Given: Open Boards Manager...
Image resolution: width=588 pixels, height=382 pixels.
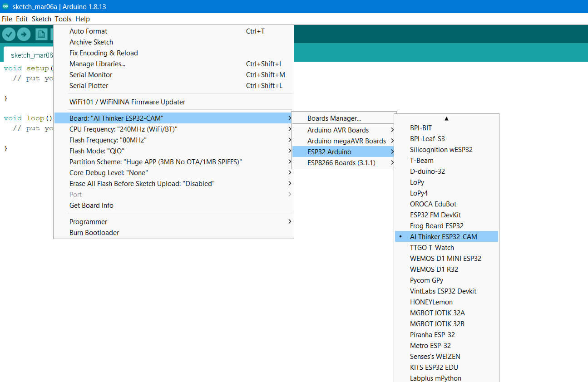Looking at the screenshot, I should coord(334,118).
